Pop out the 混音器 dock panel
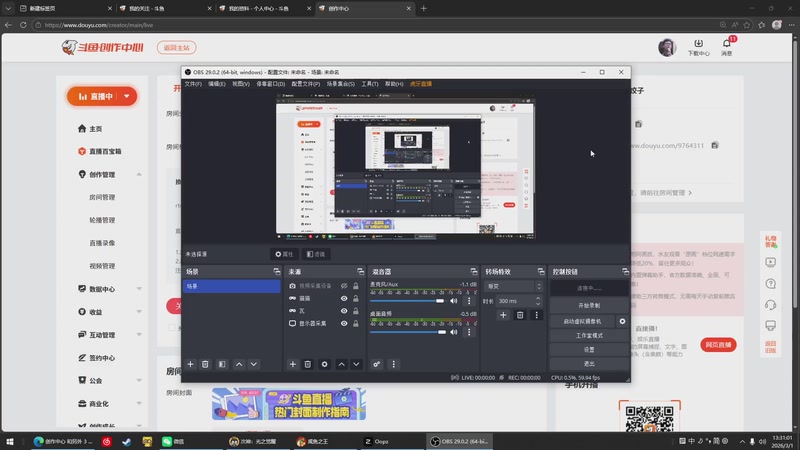Viewport: 800px width, 450px height. click(x=473, y=271)
